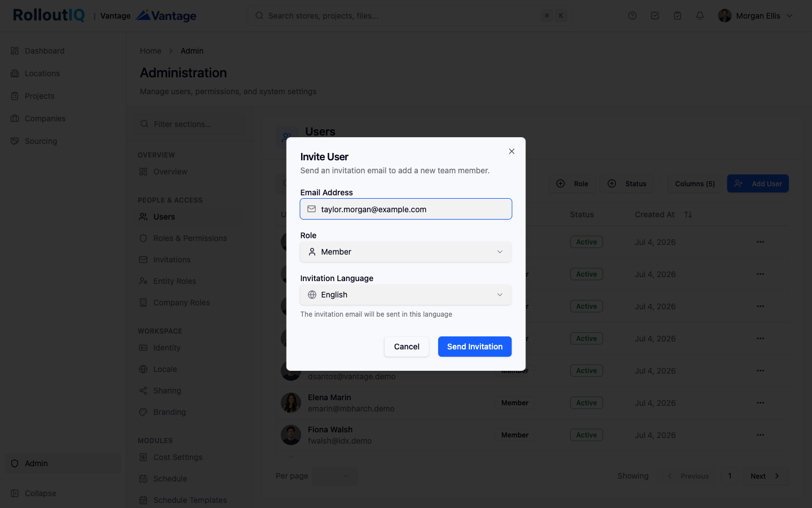
Task: Open row actions for Elena Marin
Action: [x=760, y=403]
